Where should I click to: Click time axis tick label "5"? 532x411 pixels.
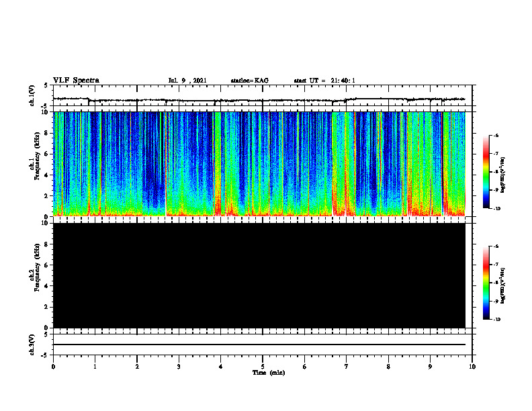(263, 367)
